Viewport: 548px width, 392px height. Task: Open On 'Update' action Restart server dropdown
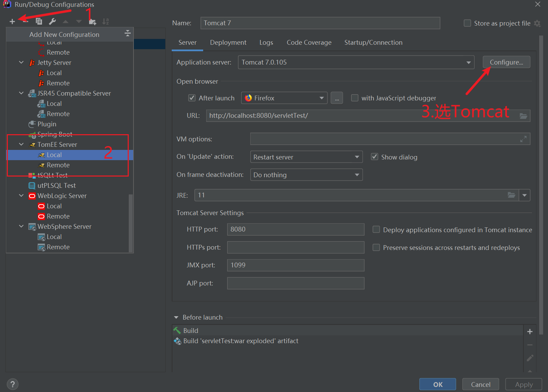(306, 157)
